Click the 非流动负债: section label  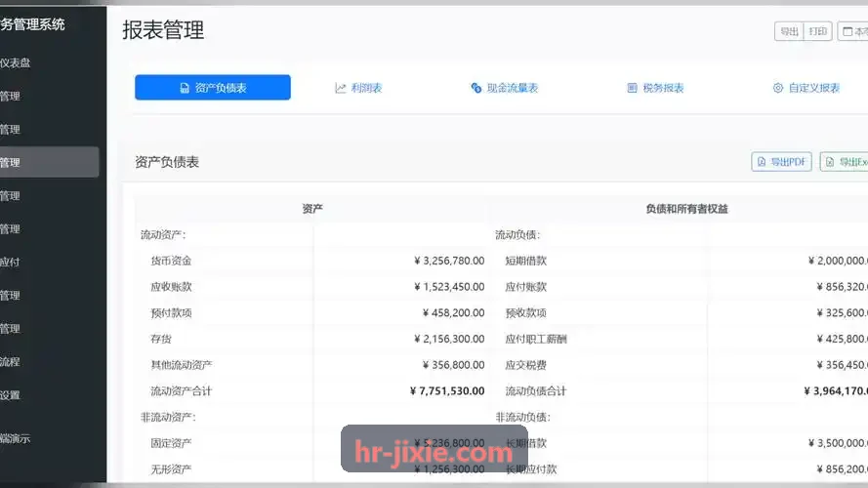[x=523, y=417]
